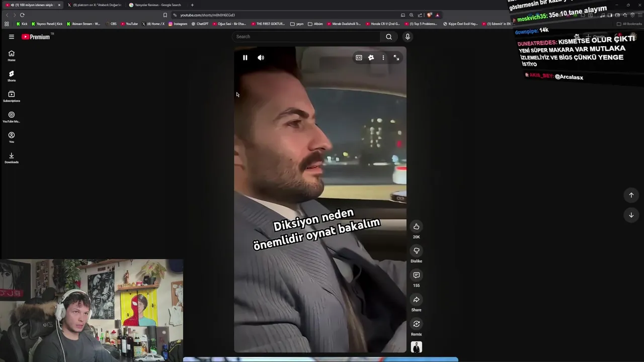Expand the yayın bookmarks folder
Viewport: 644px width, 362px height.
(x=297, y=24)
